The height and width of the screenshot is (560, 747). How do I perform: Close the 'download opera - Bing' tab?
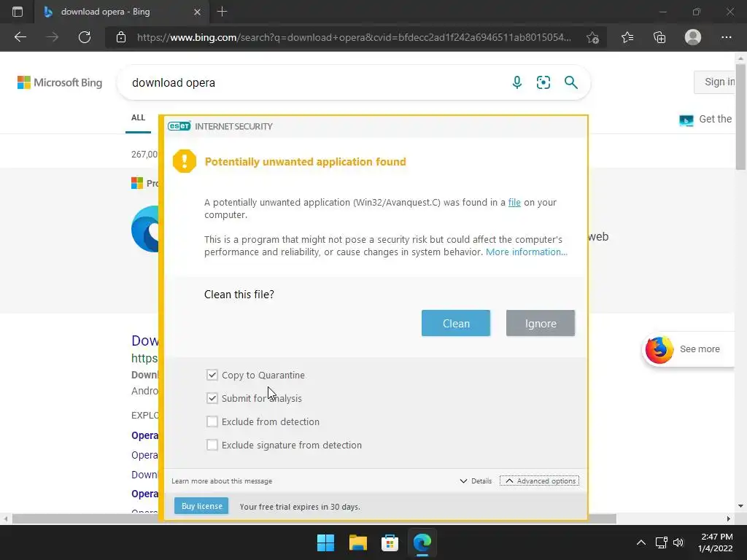[197, 12]
